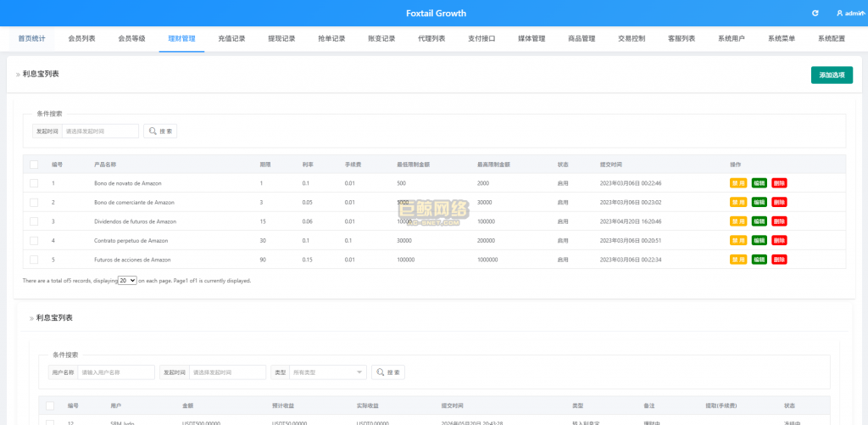Select the 首页统计 tab
Screen dimensions: 868x425
pyautogui.click(x=31, y=39)
